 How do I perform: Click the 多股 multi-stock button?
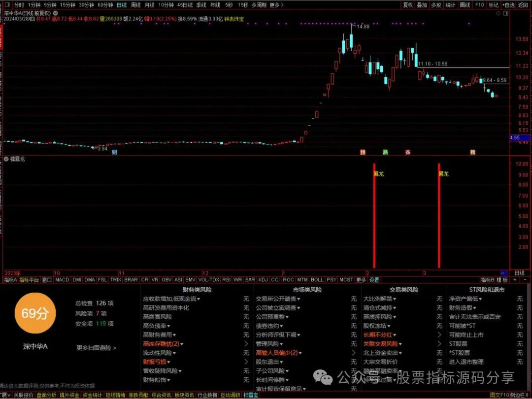(x=436, y=5)
